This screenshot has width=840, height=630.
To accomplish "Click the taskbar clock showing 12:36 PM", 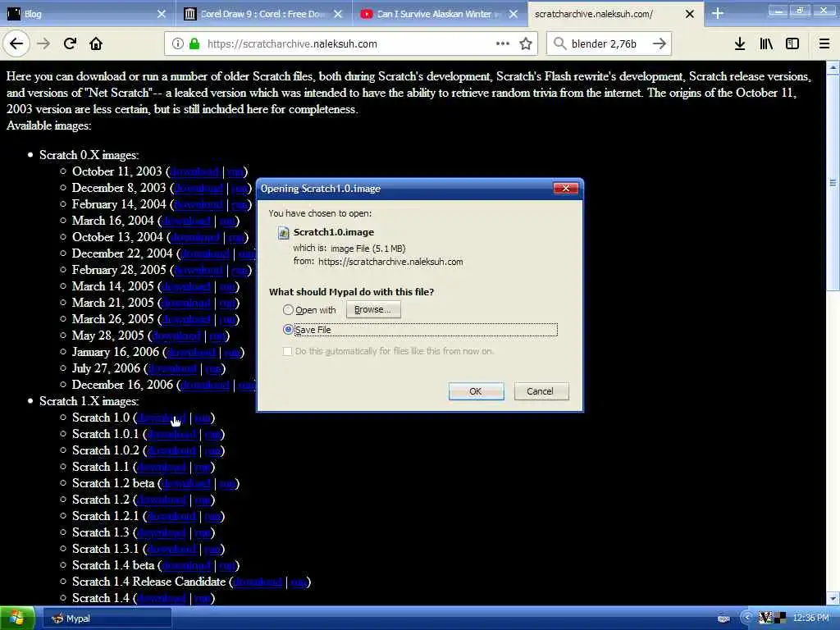I will click(x=810, y=619).
